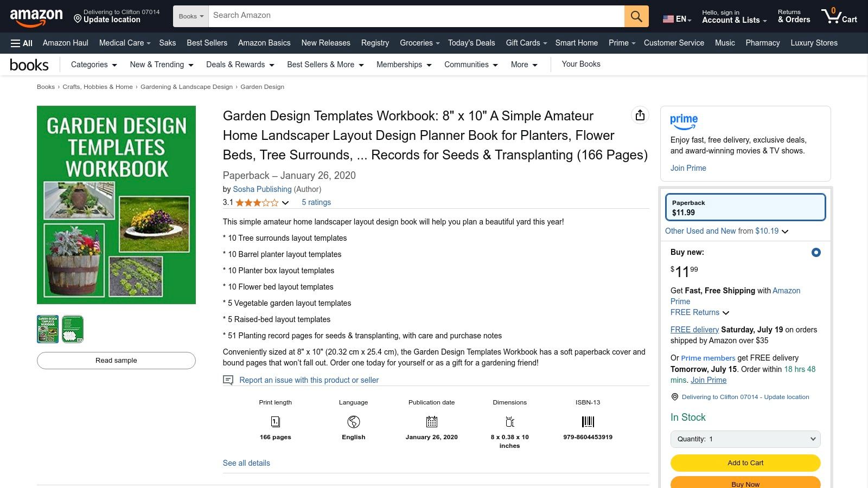The image size is (868, 488).
Task: Click Gardening & Landscape Design breadcrumb
Action: (x=187, y=87)
